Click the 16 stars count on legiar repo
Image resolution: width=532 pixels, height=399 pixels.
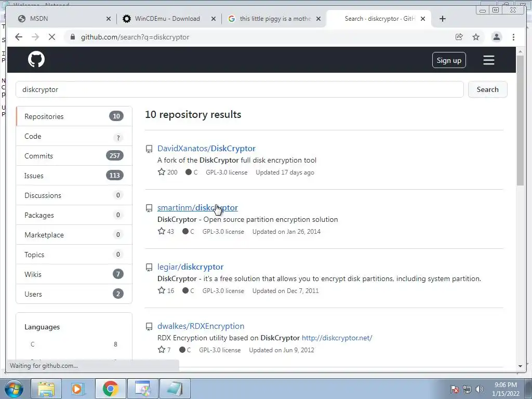[166, 290]
